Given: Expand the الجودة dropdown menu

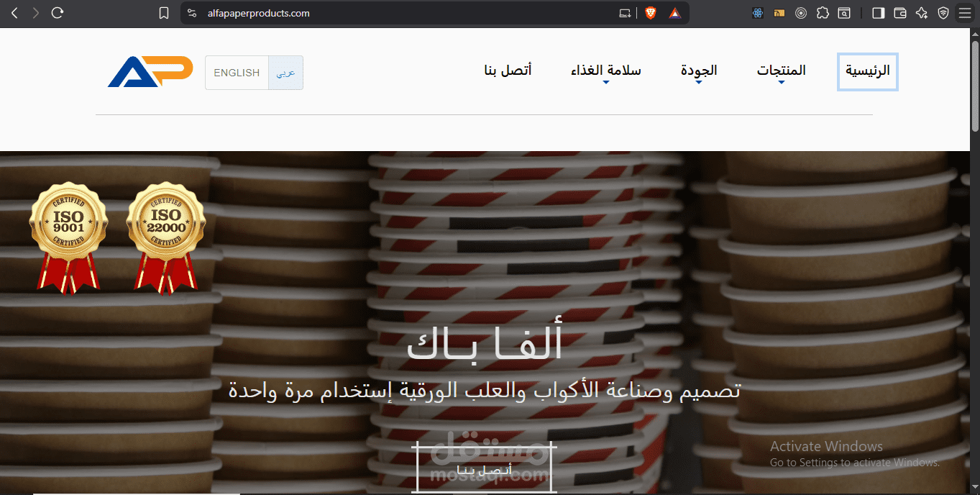Looking at the screenshot, I should (x=699, y=71).
